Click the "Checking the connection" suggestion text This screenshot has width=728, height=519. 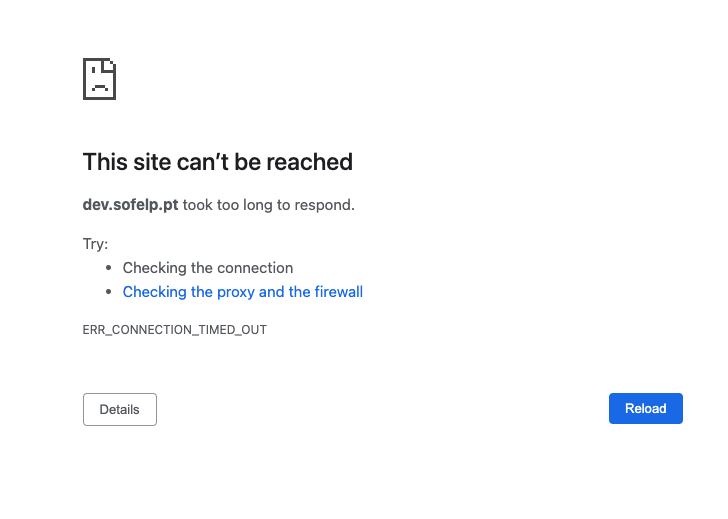pyautogui.click(x=207, y=268)
